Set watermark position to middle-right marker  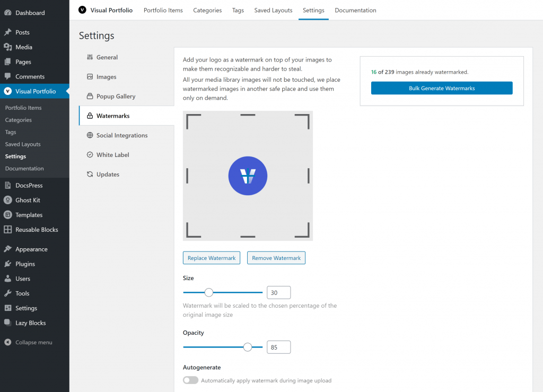point(308,176)
